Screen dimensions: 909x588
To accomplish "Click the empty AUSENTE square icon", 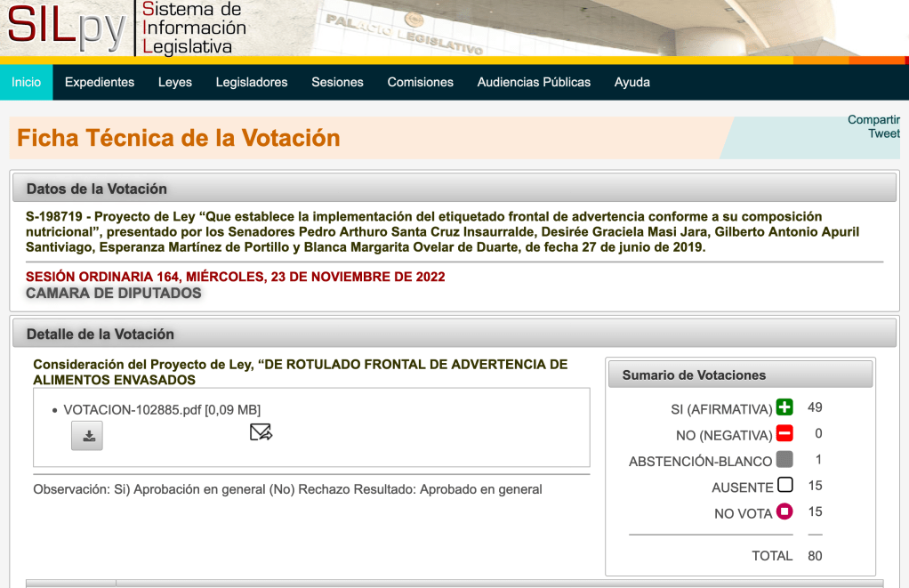I will (784, 486).
